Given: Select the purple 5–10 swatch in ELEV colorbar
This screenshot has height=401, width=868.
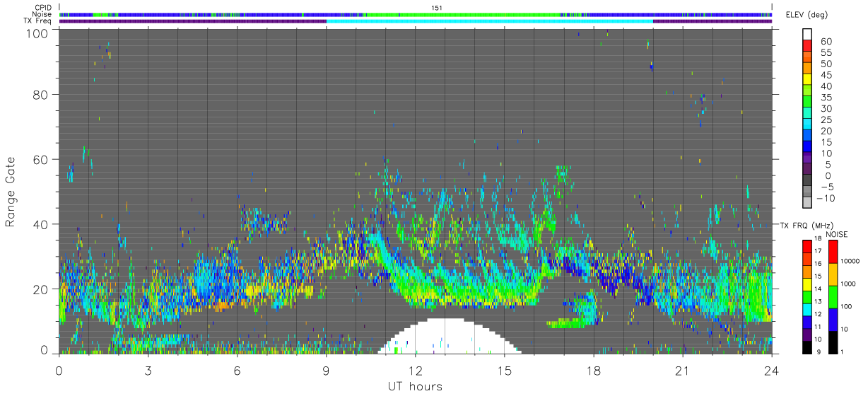Looking at the screenshot, I should pyautogui.click(x=807, y=159).
